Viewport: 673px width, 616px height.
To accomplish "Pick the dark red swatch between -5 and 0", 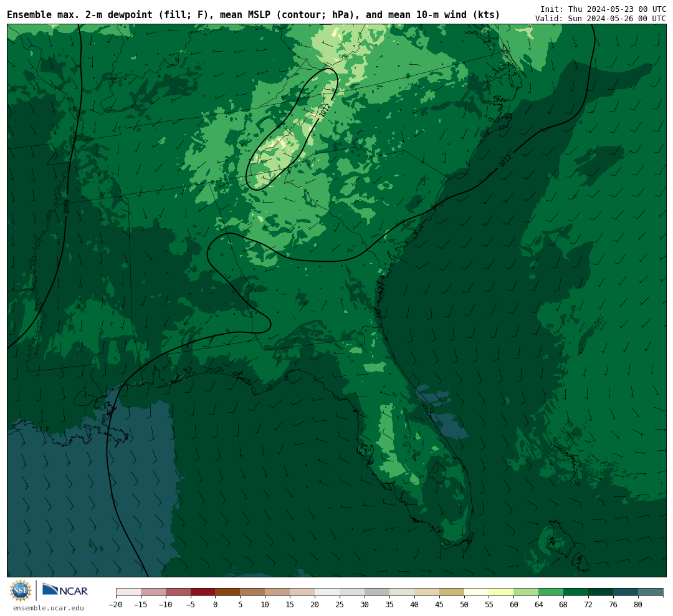I will click(203, 592).
